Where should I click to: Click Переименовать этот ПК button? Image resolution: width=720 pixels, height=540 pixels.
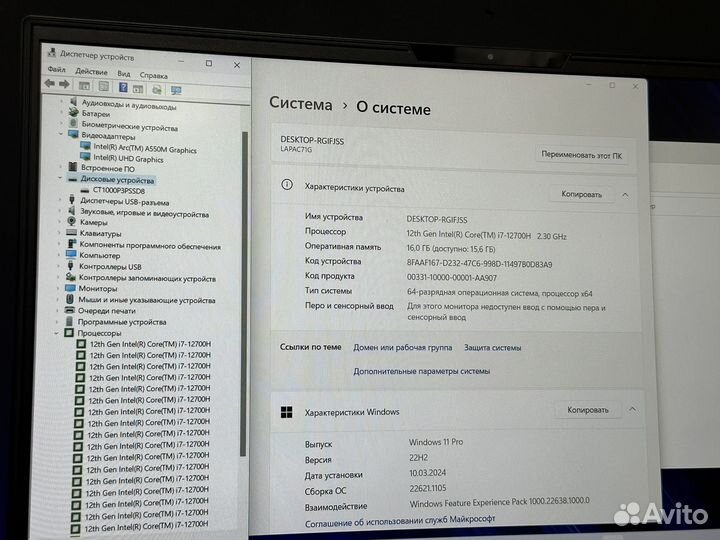click(x=581, y=155)
